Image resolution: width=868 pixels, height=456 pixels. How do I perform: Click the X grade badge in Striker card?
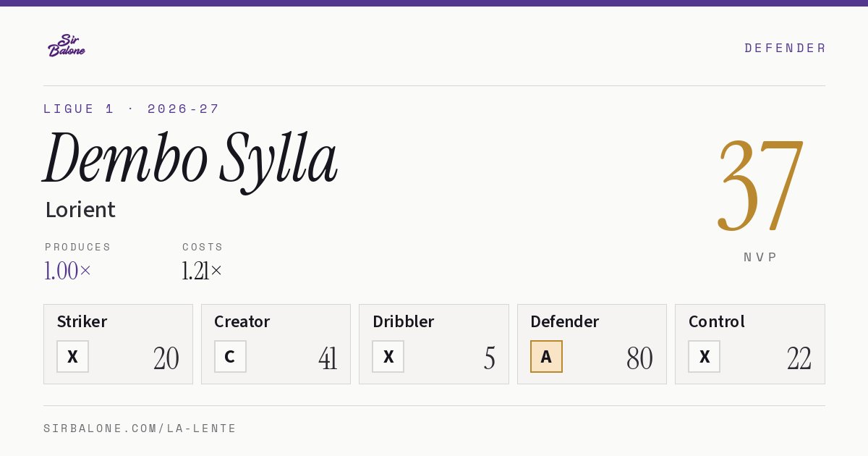pos(72,356)
